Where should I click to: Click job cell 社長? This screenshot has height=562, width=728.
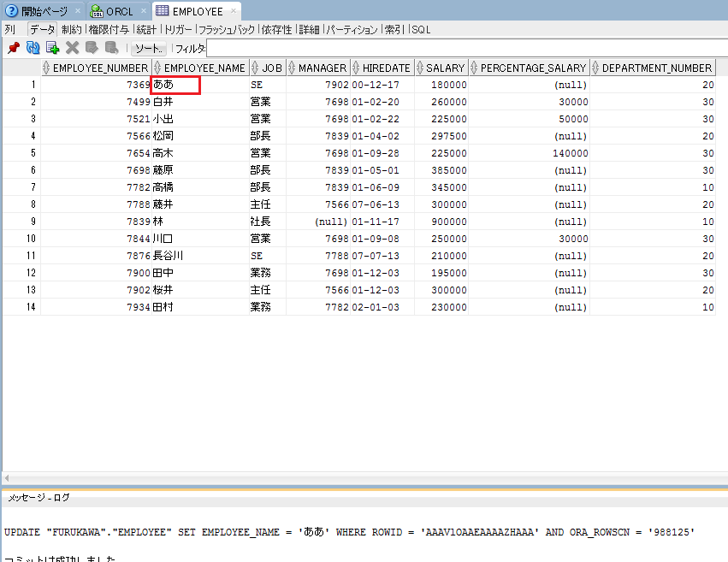268,222
